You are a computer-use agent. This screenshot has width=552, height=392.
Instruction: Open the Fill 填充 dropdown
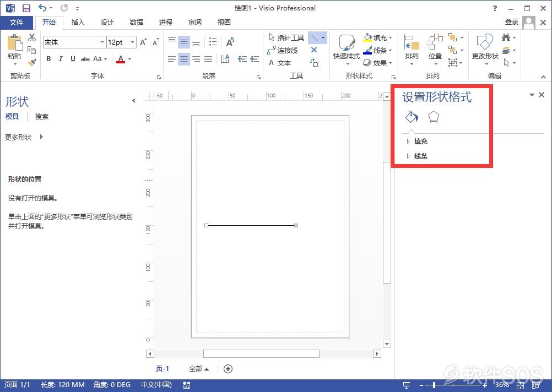[x=378, y=37]
